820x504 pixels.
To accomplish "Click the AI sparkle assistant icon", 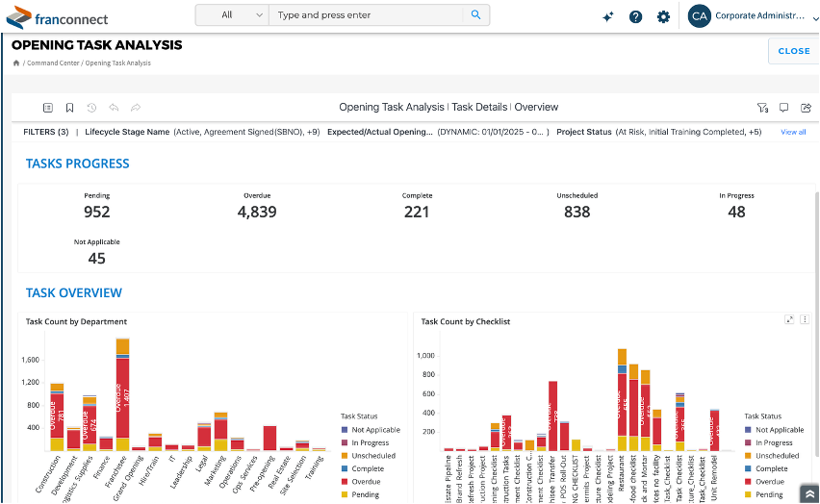I will pos(607,16).
